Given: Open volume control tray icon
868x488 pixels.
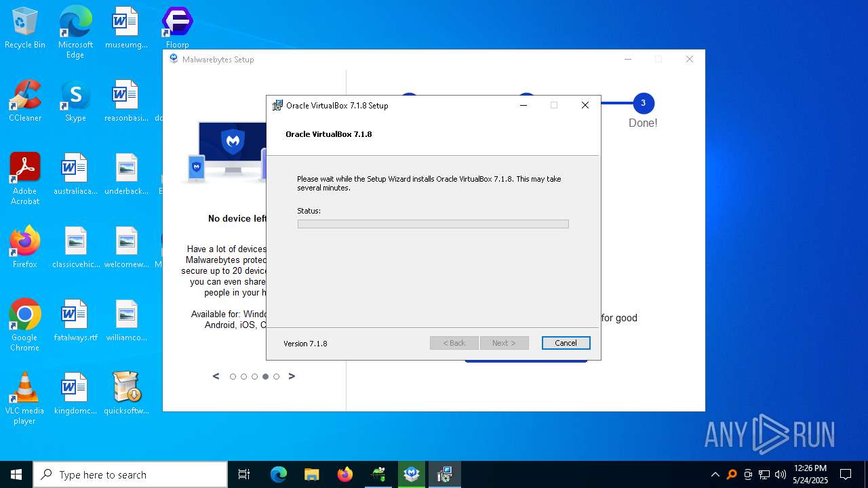Looking at the screenshot, I should [781, 474].
